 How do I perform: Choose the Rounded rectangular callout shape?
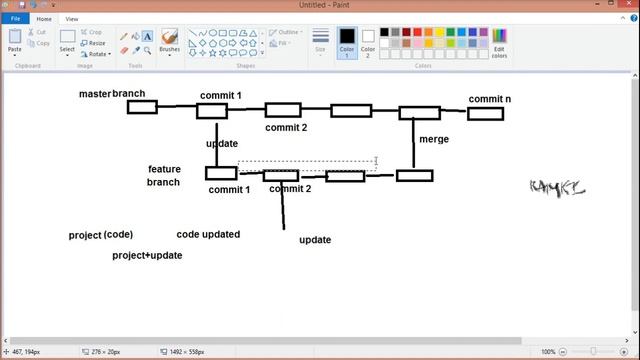(233, 53)
